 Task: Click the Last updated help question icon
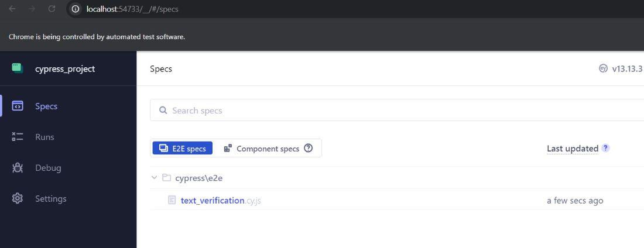tap(605, 148)
